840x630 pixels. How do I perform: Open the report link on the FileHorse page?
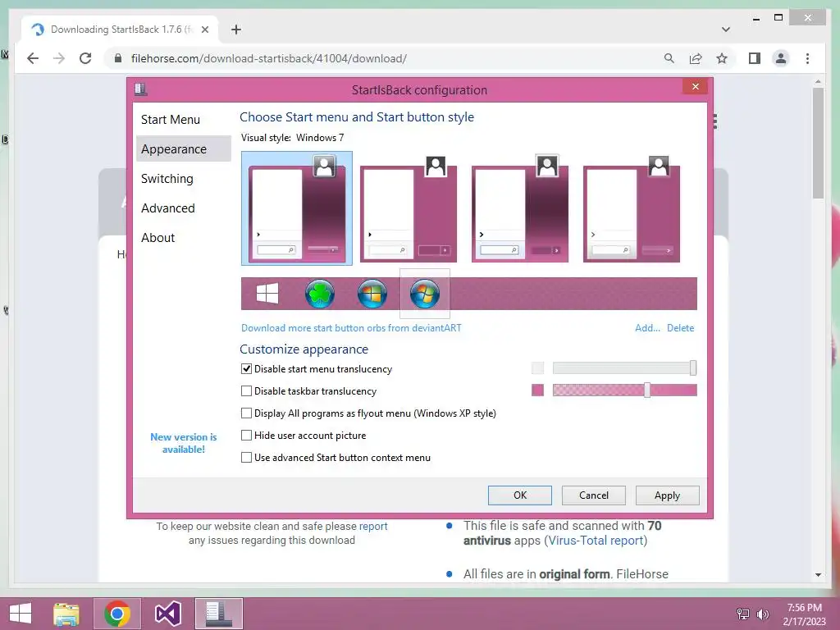[373, 526]
